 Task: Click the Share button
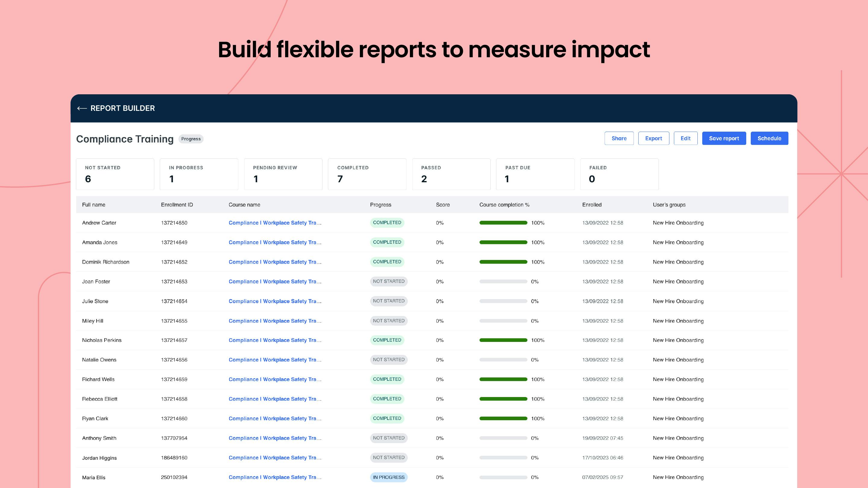(x=619, y=139)
